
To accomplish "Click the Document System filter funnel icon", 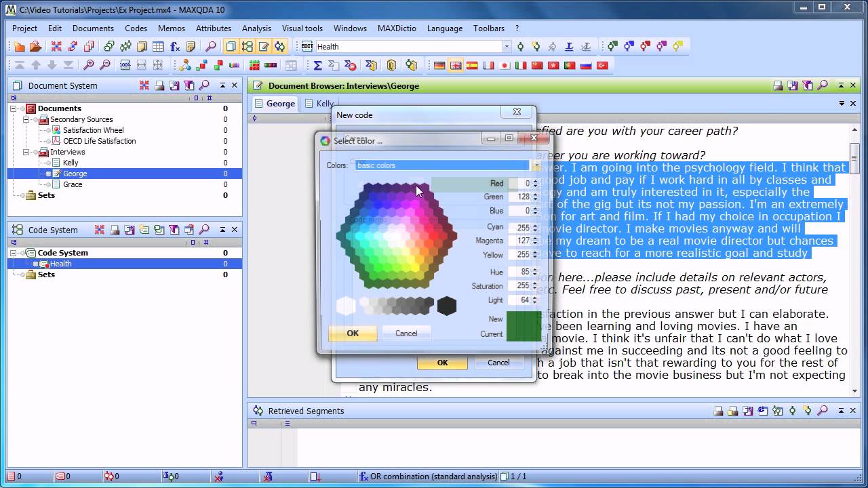I will [x=189, y=85].
